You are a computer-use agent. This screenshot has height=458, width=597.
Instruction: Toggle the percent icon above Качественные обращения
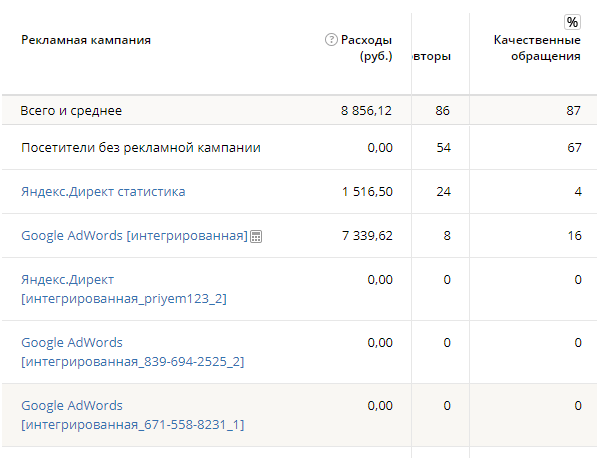(x=572, y=22)
